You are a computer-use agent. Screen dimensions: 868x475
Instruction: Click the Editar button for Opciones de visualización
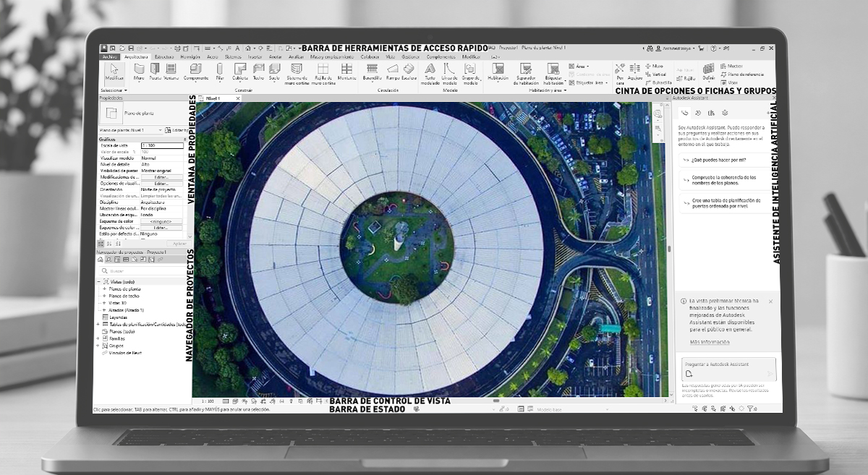[161, 184]
